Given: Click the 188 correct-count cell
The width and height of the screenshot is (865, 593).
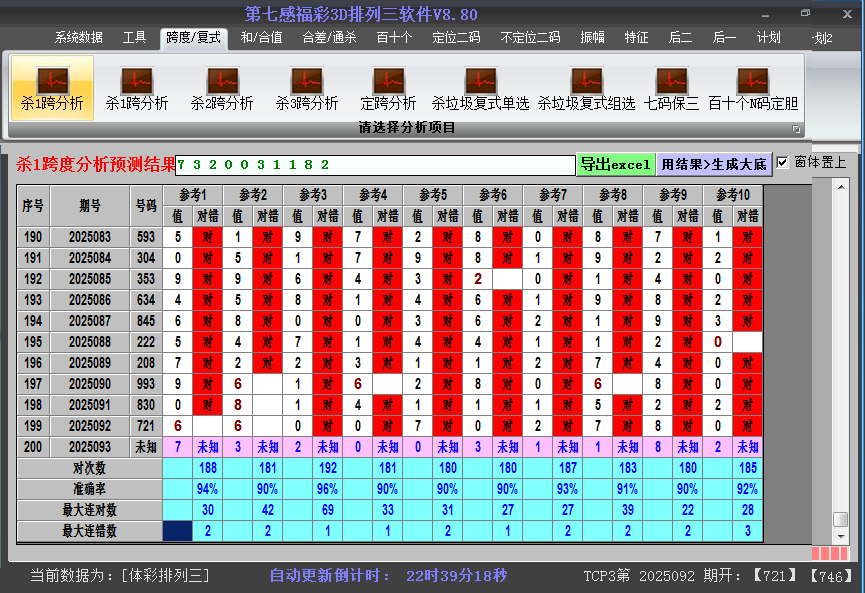Looking at the screenshot, I should click(207, 468).
